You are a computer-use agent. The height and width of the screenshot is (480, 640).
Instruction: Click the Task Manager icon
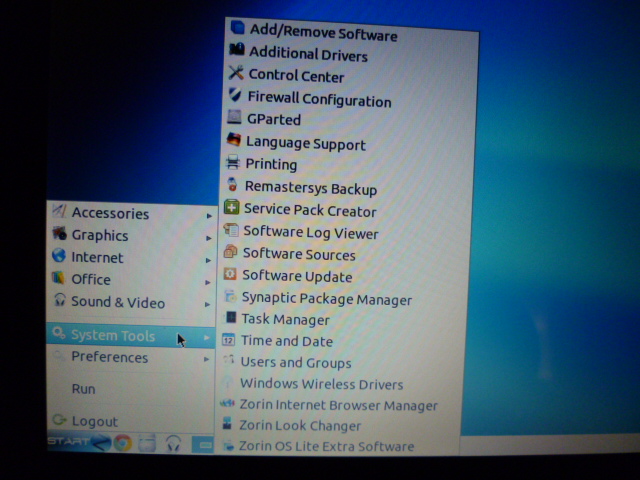coord(230,317)
